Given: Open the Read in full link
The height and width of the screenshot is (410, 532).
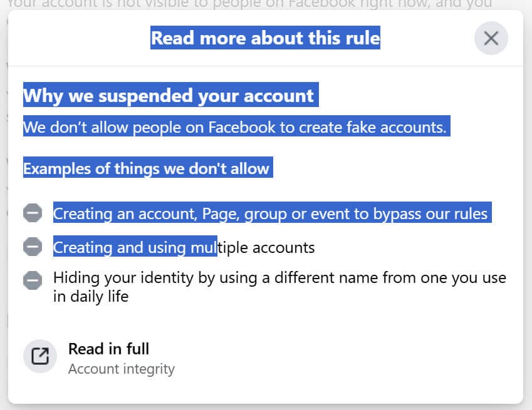Looking at the screenshot, I should pos(108,349).
